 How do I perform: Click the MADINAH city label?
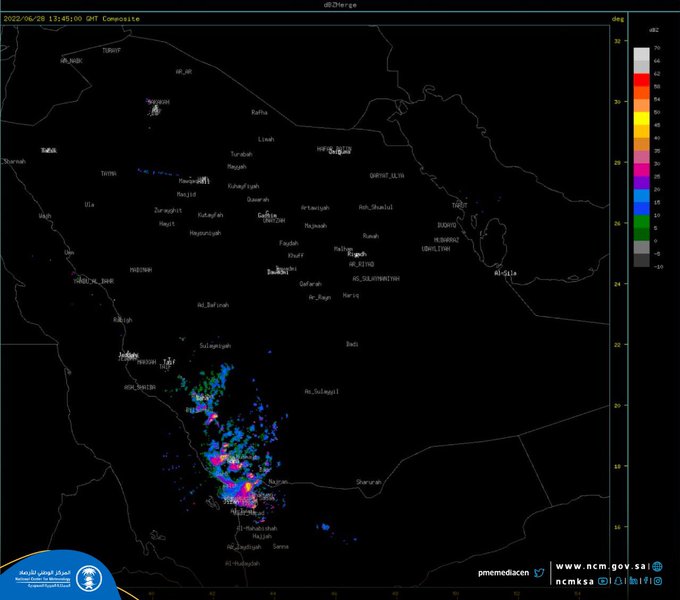[x=141, y=270]
